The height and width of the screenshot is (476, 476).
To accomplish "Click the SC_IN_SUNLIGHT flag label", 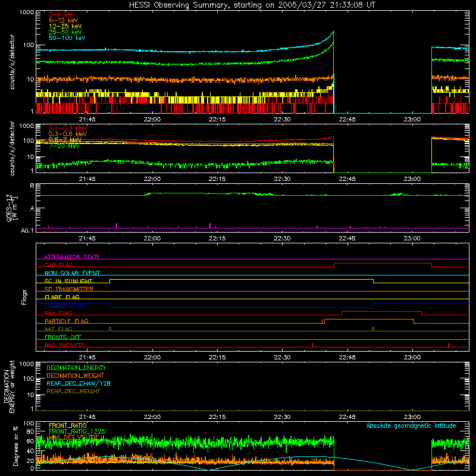I will click(x=68, y=281).
